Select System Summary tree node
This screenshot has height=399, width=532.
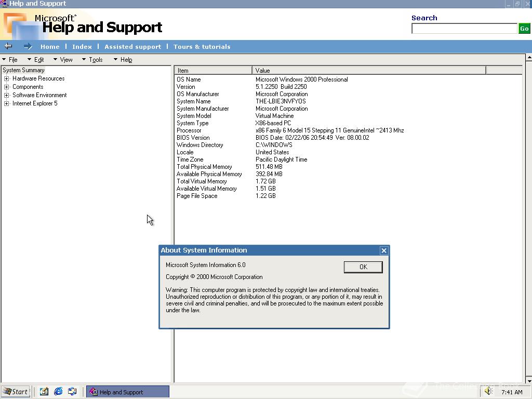click(23, 70)
